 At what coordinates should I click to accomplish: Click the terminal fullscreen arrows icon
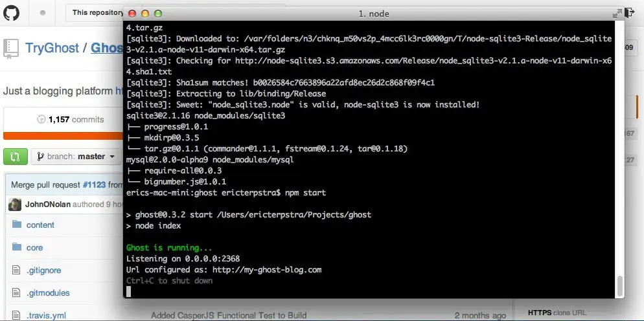coord(617,14)
